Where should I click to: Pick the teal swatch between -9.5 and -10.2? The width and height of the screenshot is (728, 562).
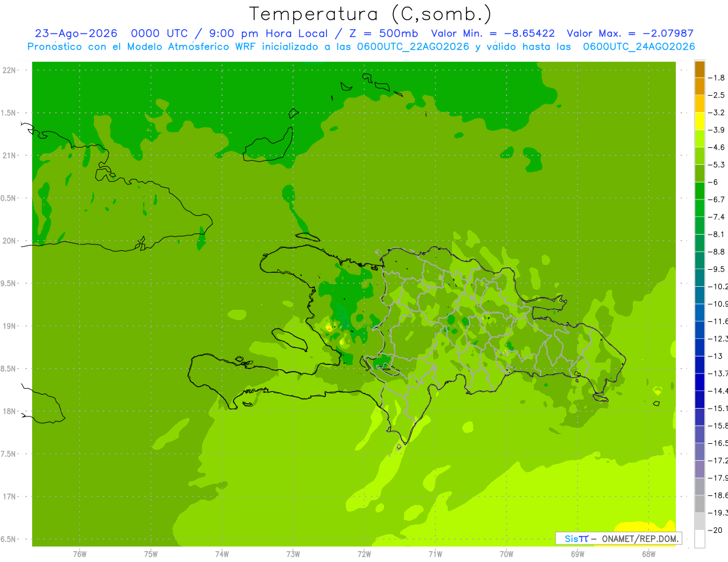click(699, 278)
